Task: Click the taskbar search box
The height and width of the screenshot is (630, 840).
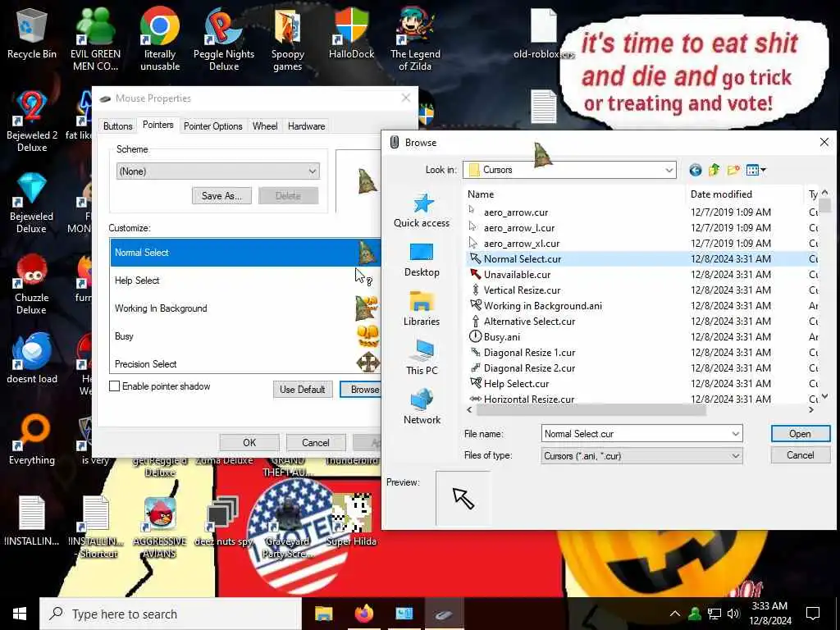Action: point(171,614)
